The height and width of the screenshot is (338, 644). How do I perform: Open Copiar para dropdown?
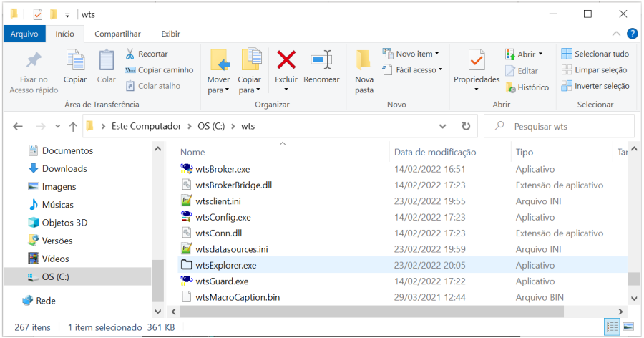click(x=249, y=90)
